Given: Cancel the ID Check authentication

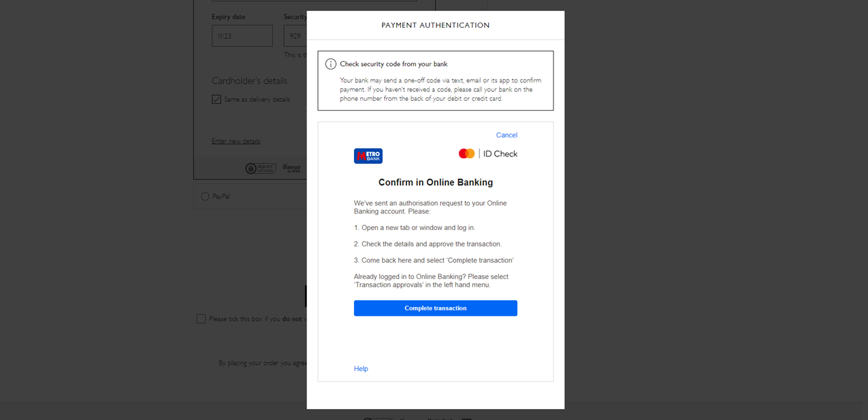Looking at the screenshot, I should (507, 135).
